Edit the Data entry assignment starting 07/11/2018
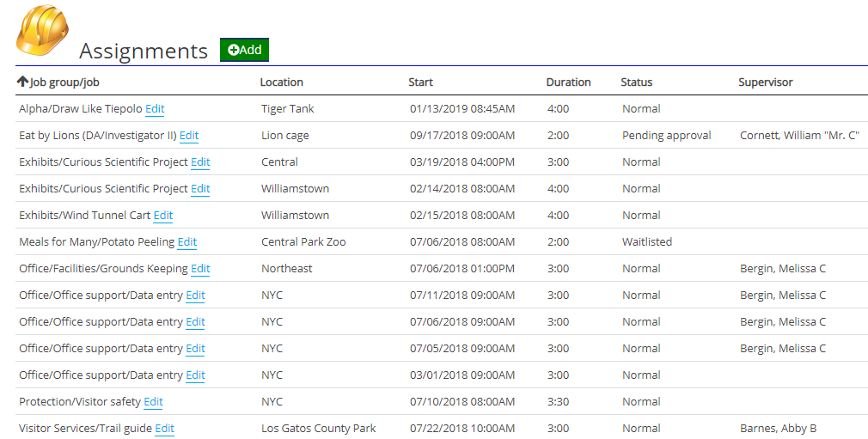 point(195,296)
